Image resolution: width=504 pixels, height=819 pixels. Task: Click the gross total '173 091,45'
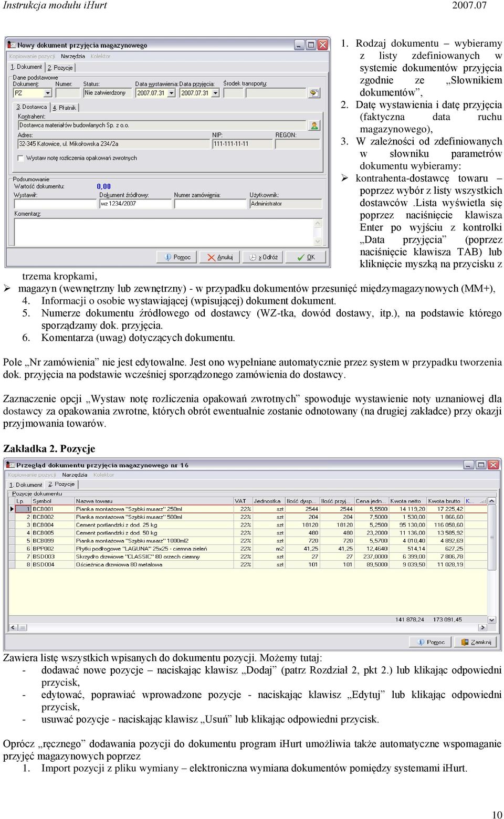click(x=447, y=619)
